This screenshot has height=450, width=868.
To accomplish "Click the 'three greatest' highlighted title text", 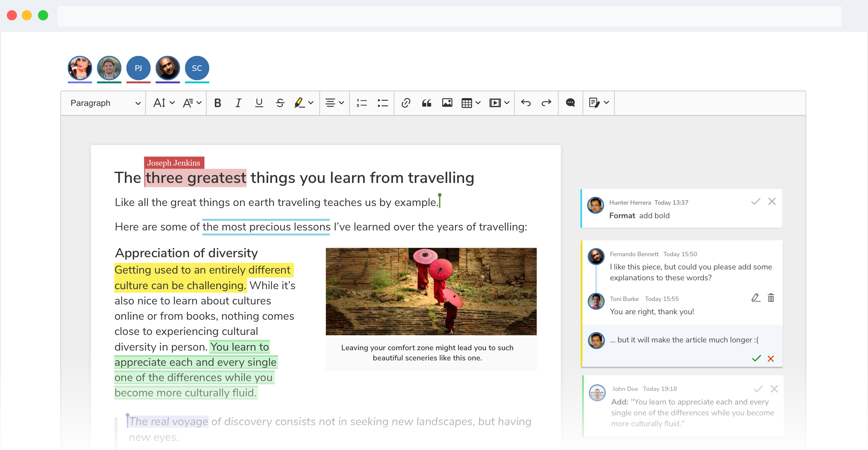I will (x=196, y=178).
